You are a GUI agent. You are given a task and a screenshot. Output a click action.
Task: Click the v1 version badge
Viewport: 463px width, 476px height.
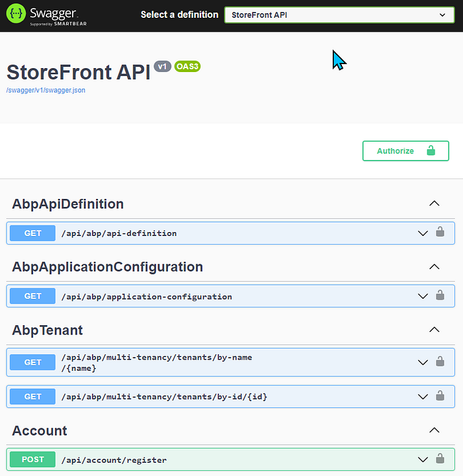pyautogui.click(x=163, y=67)
